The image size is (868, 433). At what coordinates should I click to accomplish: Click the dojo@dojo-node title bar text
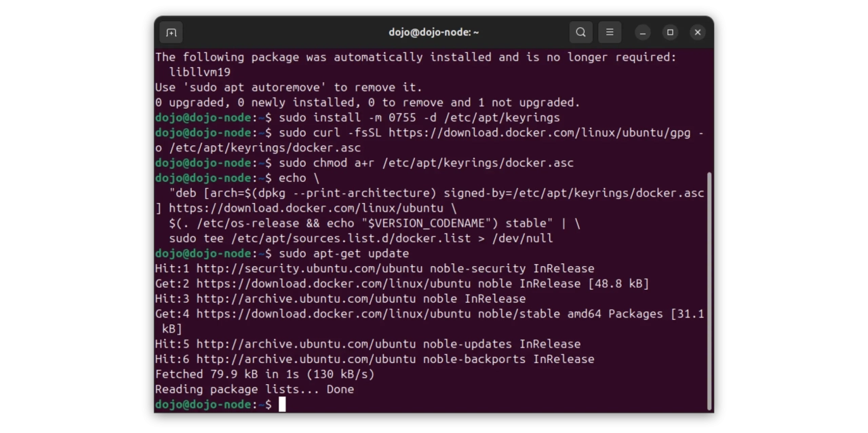click(x=433, y=33)
